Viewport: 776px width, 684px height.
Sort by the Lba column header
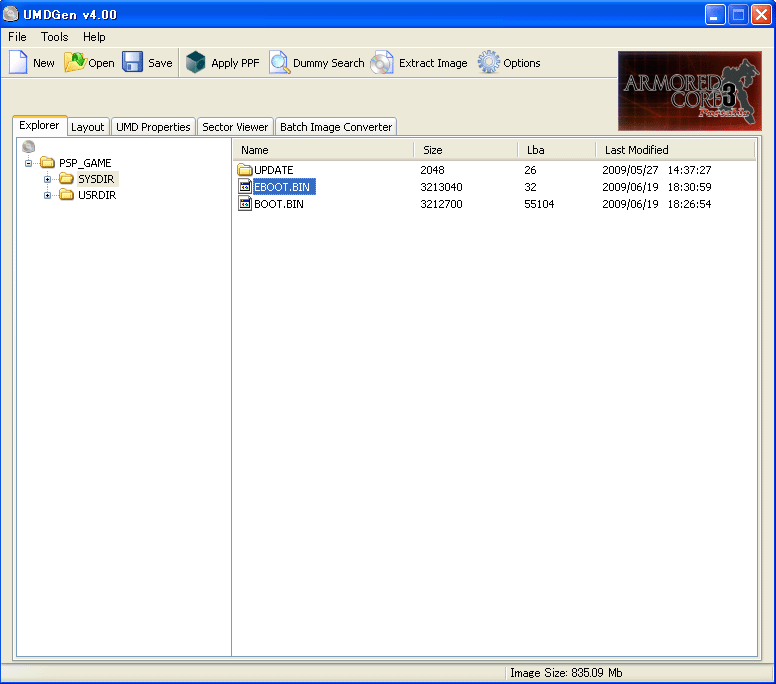point(557,150)
